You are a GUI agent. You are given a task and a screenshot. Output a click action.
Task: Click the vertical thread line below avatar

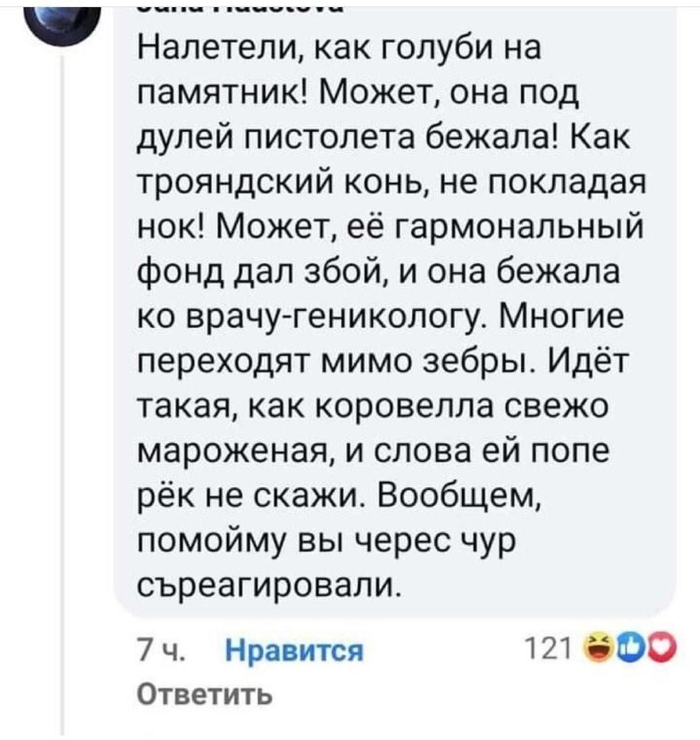tap(63, 389)
